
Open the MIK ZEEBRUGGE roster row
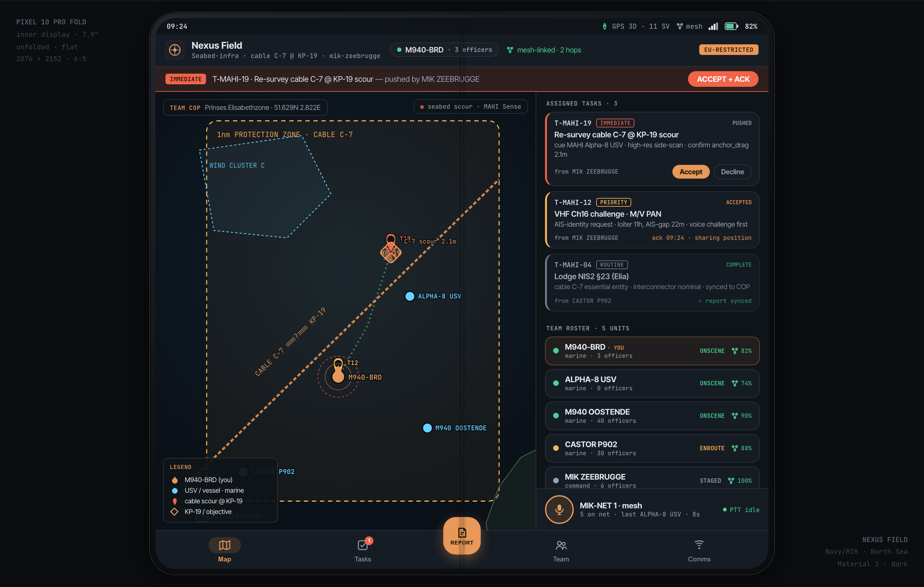point(652,478)
